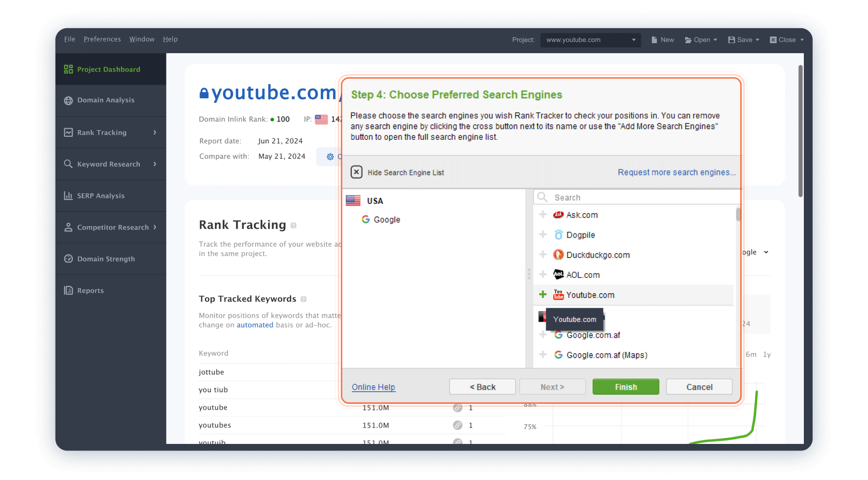Click the rank icon in youtubes row

pyautogui.click(x=458, y=425)
